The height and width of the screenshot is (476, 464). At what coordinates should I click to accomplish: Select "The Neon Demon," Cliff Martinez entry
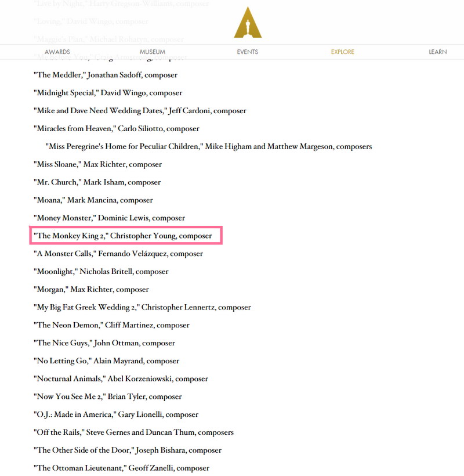(111, 325)
